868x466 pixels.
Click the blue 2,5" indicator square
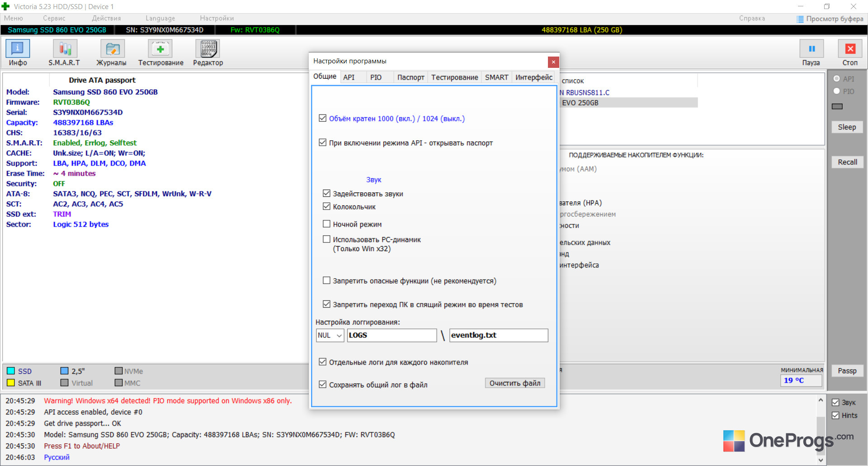(64, 371)
